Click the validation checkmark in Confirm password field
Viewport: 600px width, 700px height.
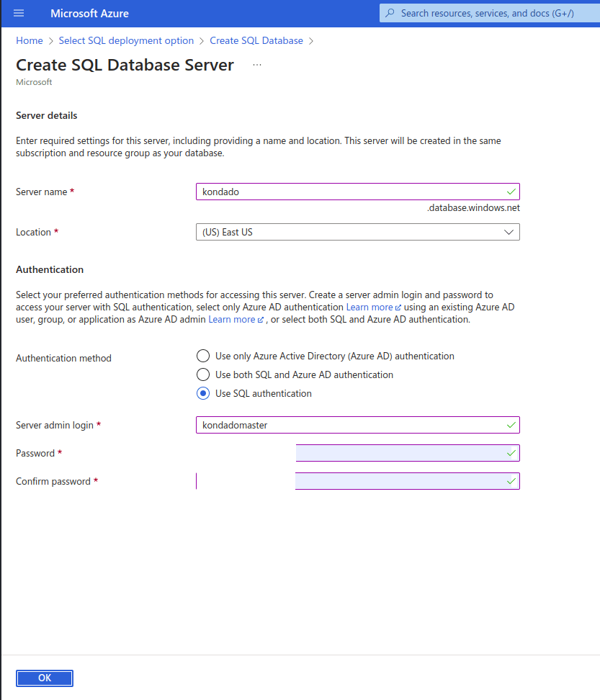click(x=511, y=481)
